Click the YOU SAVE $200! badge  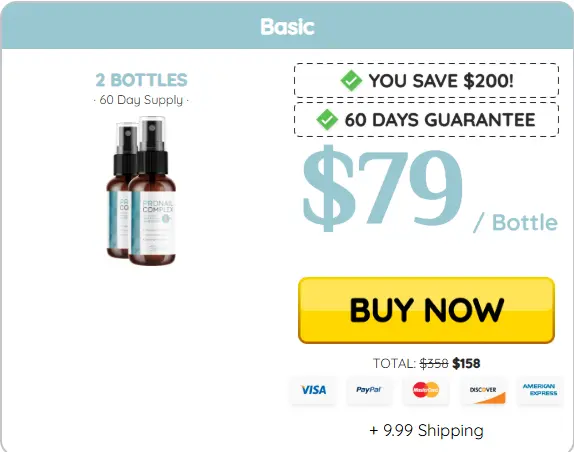[x=426, y=81]
